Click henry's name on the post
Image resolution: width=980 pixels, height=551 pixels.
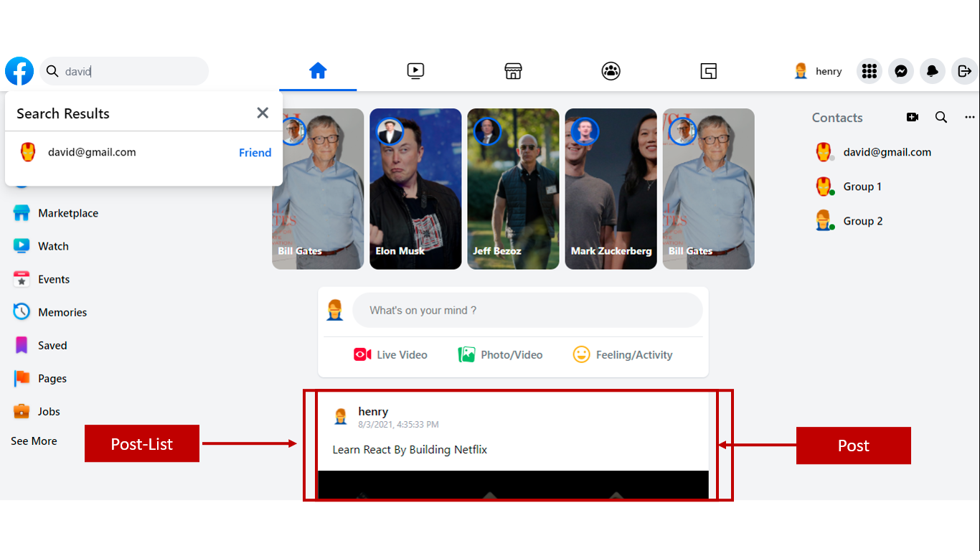(373, 412)
